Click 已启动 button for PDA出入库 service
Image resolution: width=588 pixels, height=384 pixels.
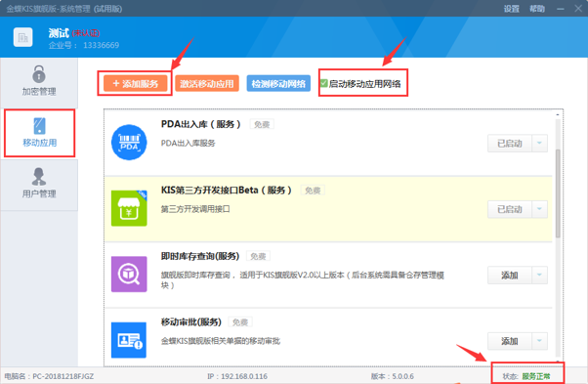pyautogui.click(x=510, y=144)
